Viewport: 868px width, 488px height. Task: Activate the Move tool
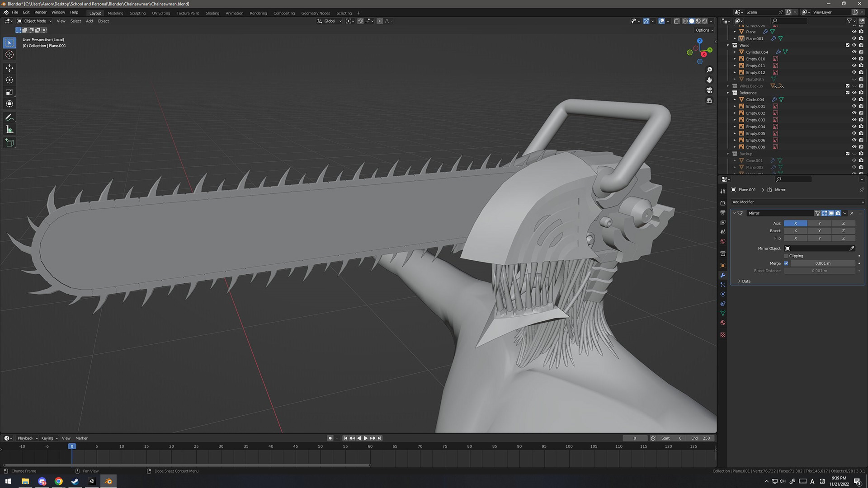point(9,68)
